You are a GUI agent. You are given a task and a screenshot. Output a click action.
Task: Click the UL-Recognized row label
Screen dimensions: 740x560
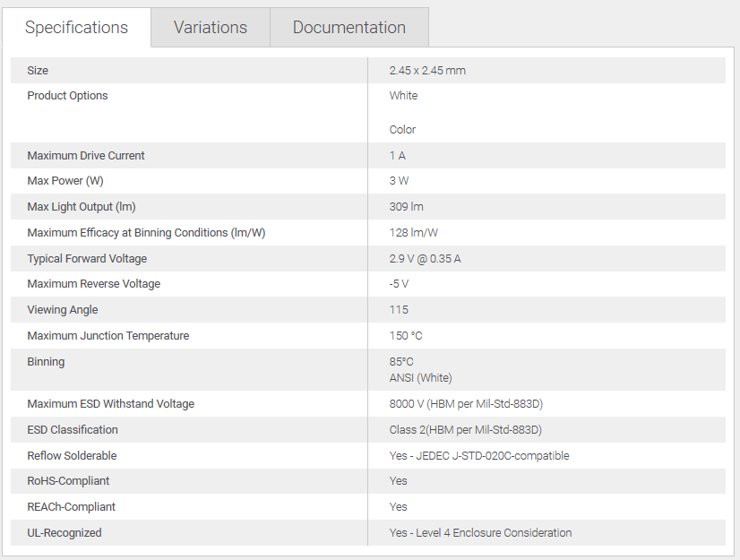click(x=65, y=533)
